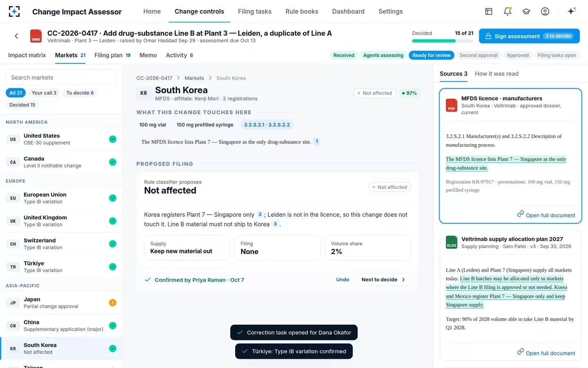Select the Ready for review stage
588x368 pixels.
pyautogui.click(x=431, y=55)
